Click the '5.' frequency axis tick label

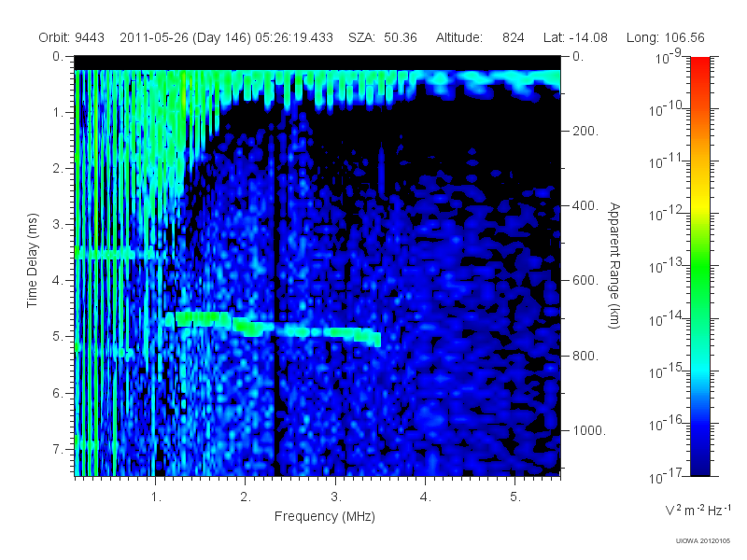[x=515, y=497]
